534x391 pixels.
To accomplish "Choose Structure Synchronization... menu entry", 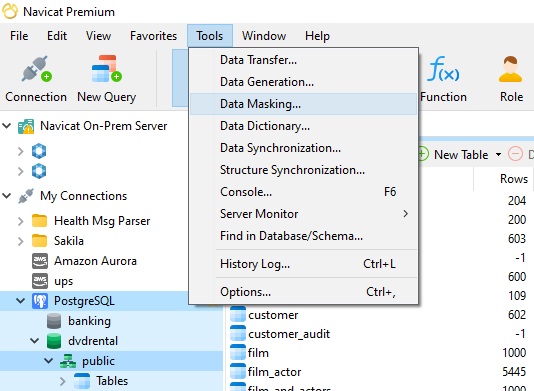I will [x=303, y=170].
